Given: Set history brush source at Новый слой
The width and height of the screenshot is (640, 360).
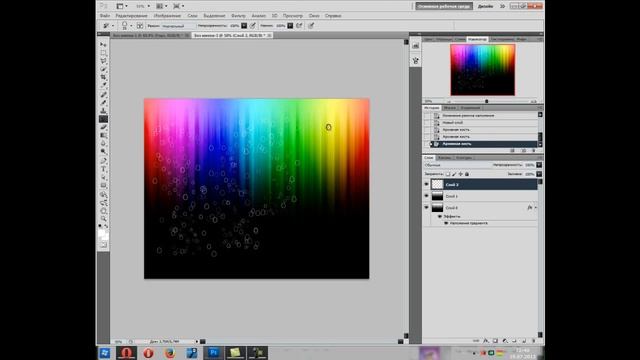Looking at the screenshot, I should [x=428, y=122].
